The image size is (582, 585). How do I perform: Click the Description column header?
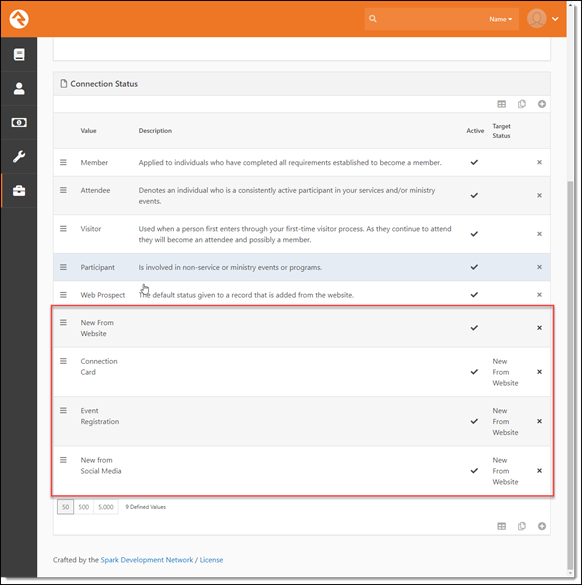155,131
